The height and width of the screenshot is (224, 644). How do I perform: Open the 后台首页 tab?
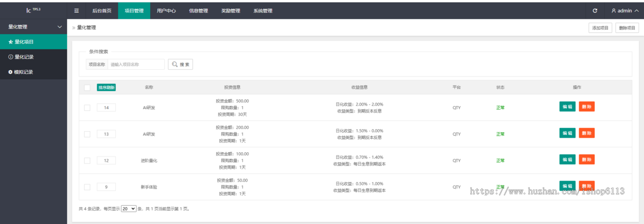tap(102, 11)
